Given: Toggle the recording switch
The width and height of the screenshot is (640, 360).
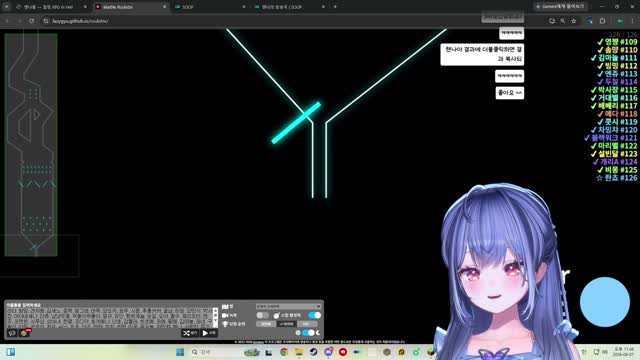Looking at the screenshot, I should click(262, 315).
